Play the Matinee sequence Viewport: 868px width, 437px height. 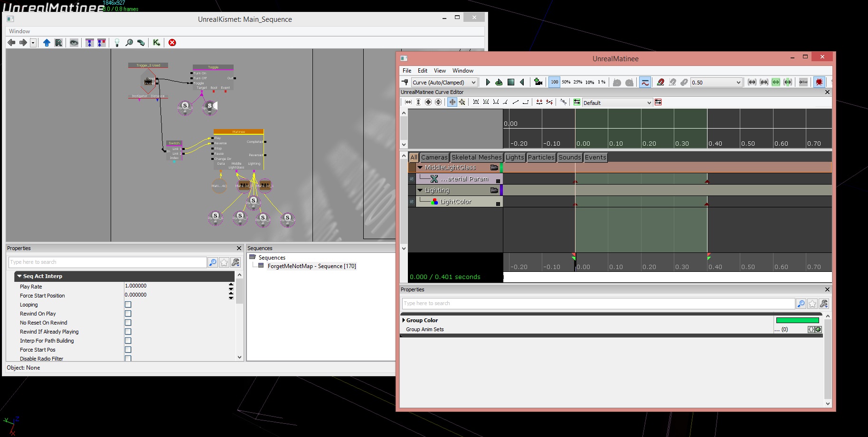[488, 82]
